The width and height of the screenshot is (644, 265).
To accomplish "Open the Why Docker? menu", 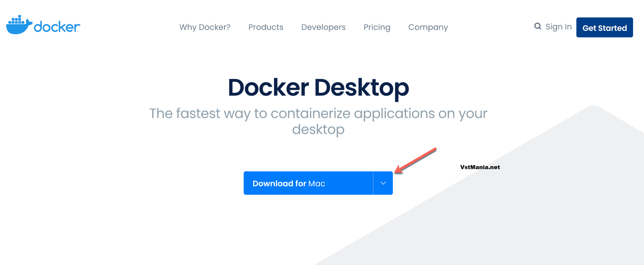I will (x=205, y=27).
